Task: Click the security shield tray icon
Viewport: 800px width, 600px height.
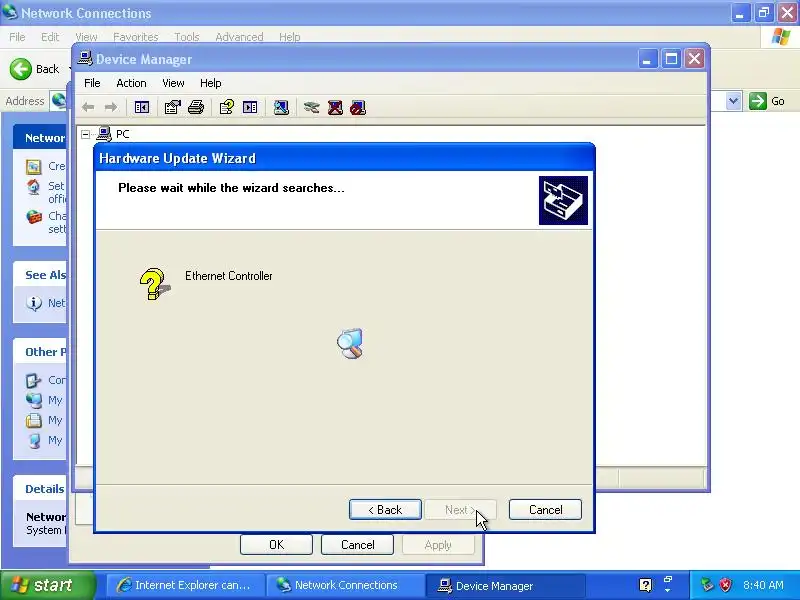Action: coord(726,585)
